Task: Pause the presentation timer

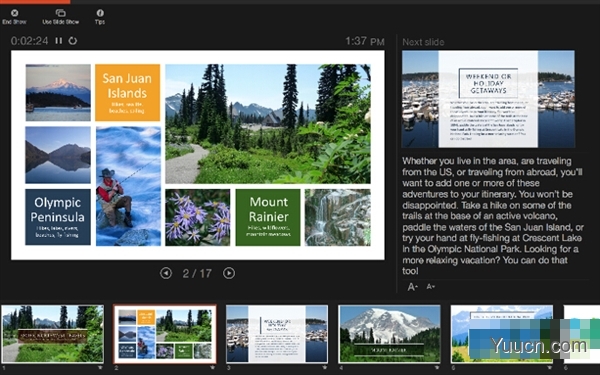Action: coord(59,41)
